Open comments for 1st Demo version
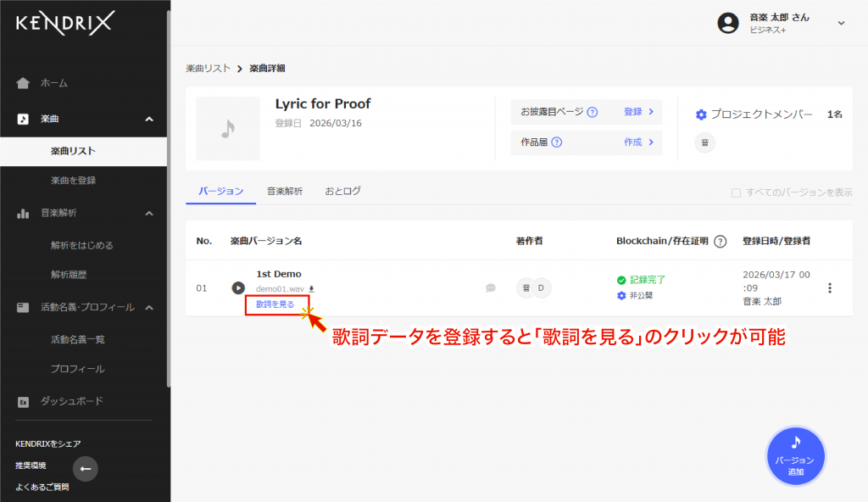Viewport: 868px width, 502px height. click(x=490, y=288)
